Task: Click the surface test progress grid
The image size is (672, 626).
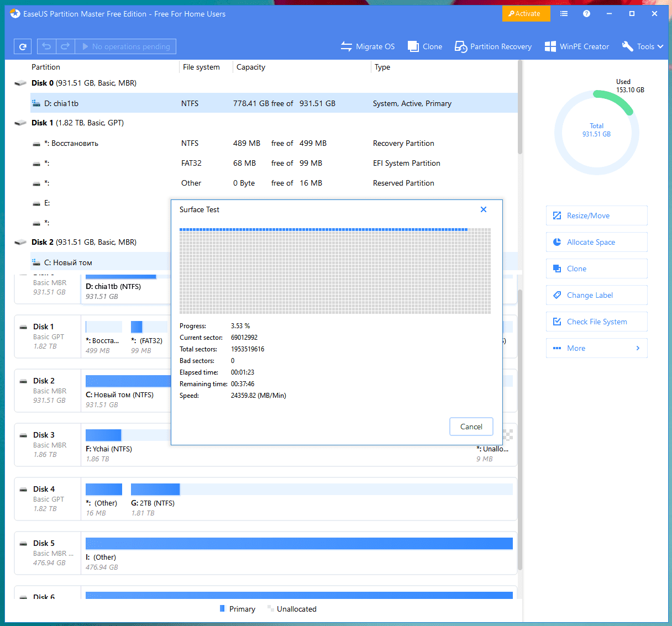Action: coord(335,271)
